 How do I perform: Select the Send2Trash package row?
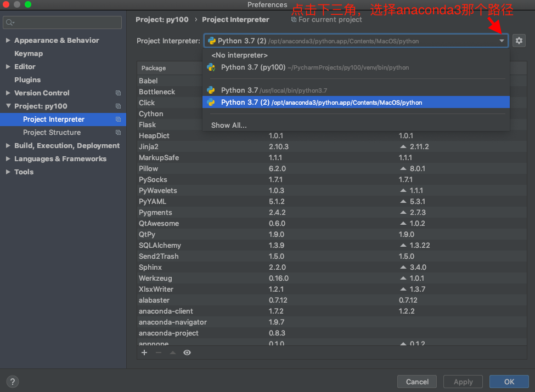(x=331, y=257)
